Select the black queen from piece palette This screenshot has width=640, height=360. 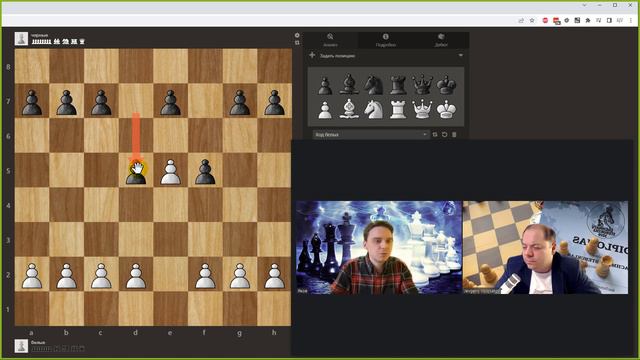click(x=422, y=85)
